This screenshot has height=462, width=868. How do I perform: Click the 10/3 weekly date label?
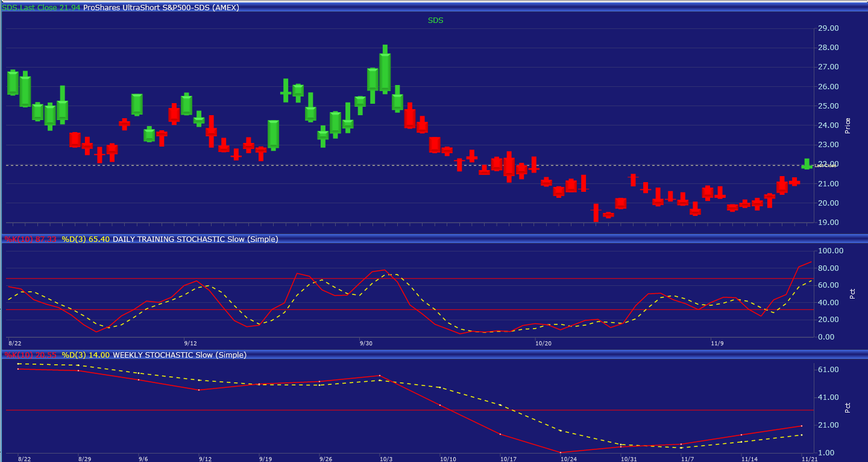[x=386, y=459]
